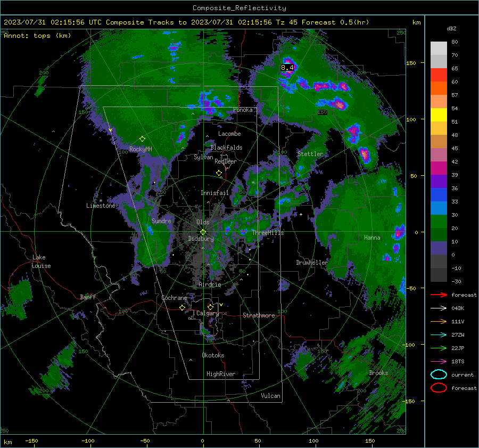Click the blue 36 dBZ legend swatch
The width and height of the screenshot is (479, 448).
point(439,194)
